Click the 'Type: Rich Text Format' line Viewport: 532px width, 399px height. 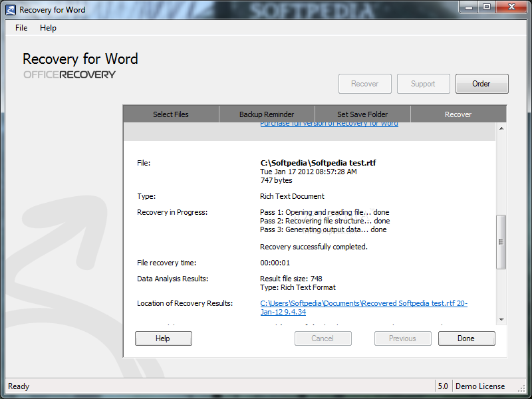point(298,287)
